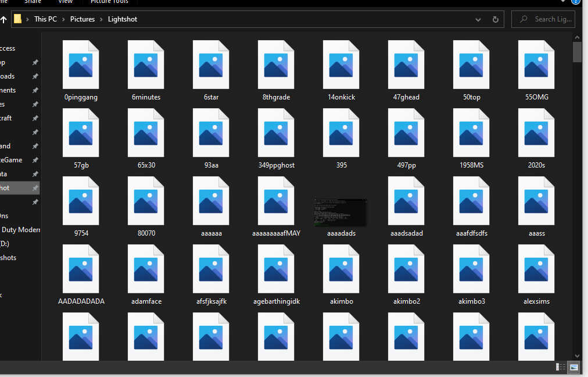The height and width of the screenshot is (377, 588).
Task: Open the aaaadads screenshot thumbnail
Action: coord(340,212)
